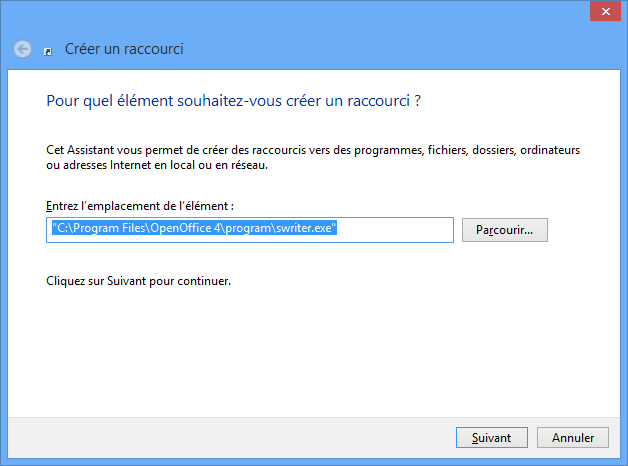Click the small shortcut icon beside the title

pos(48,52)
